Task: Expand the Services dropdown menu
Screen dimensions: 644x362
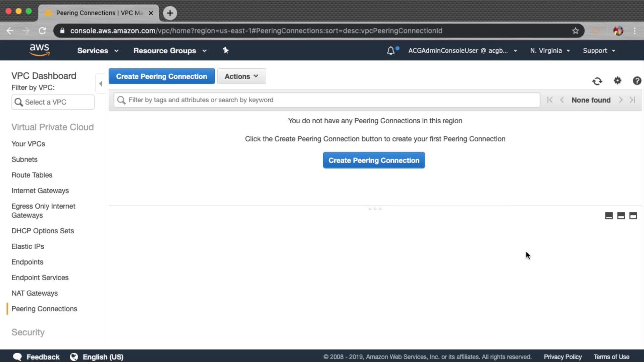Action: pos(98,51)
